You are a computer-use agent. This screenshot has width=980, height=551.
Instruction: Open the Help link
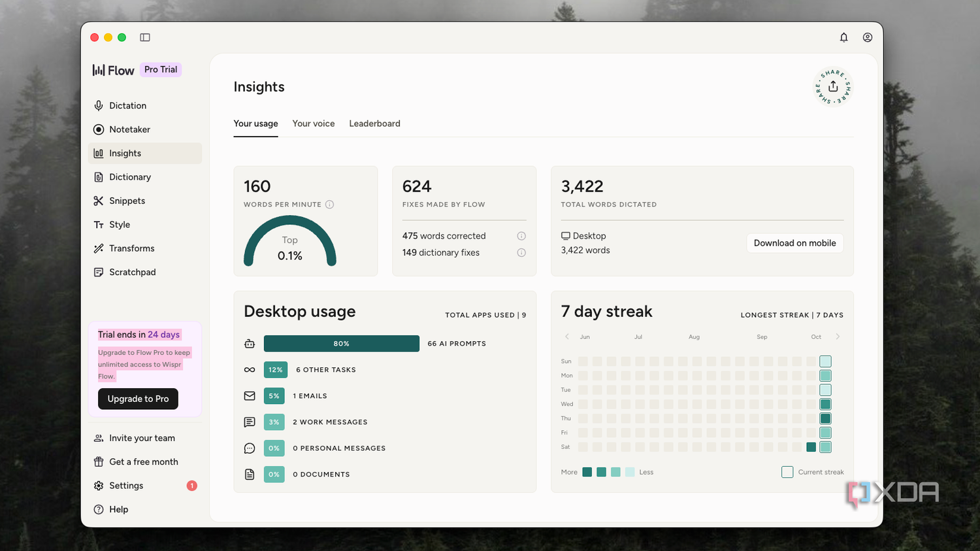coord(144,509)
